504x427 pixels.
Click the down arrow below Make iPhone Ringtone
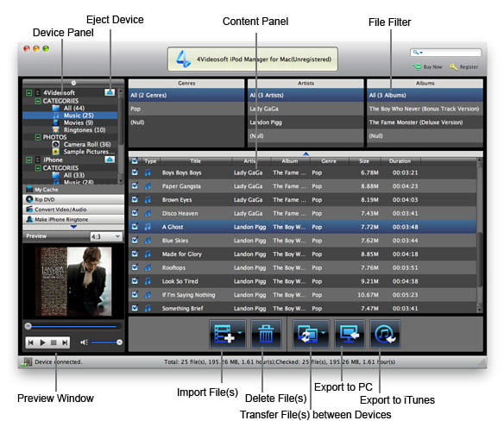[73, 227]
